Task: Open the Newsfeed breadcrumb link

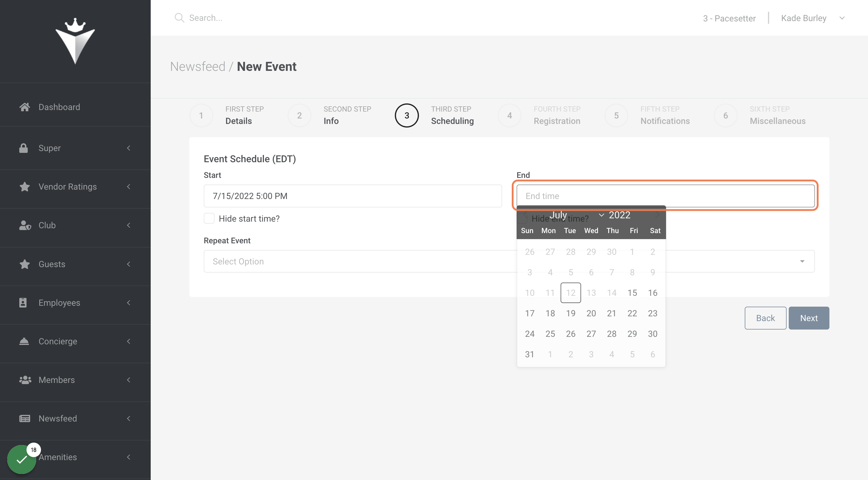Action: pyautogui.click(x=197, y=66)
